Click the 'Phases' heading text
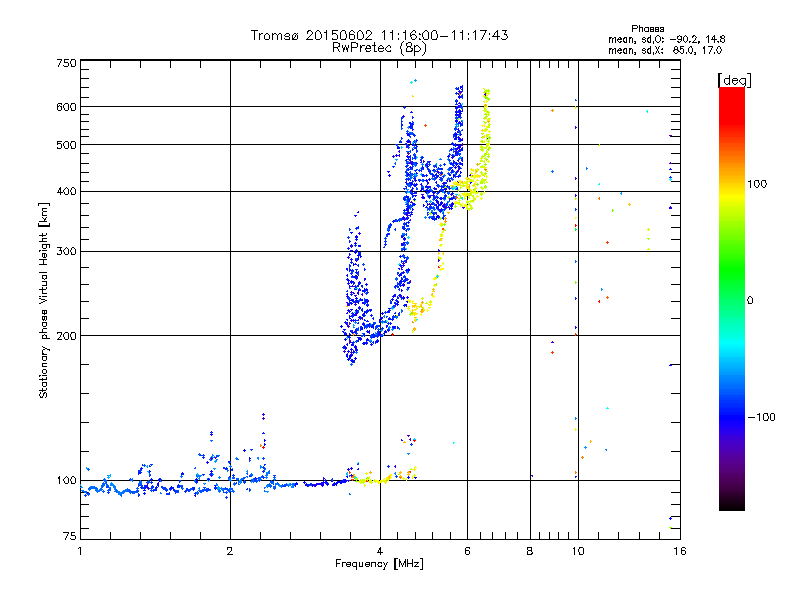The height and width of the screenshot is (600, 800). 647,29
